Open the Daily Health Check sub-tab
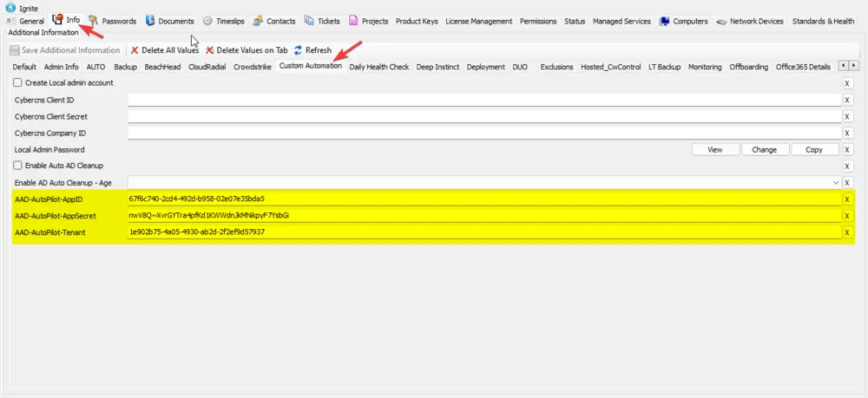868x398 pixels. pos(379,67)
